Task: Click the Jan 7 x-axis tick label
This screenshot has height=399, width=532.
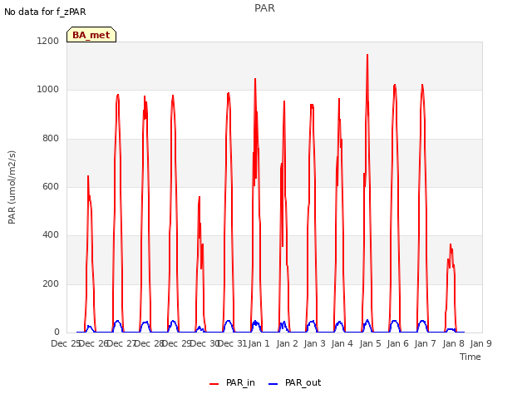Action: [425, 343]
